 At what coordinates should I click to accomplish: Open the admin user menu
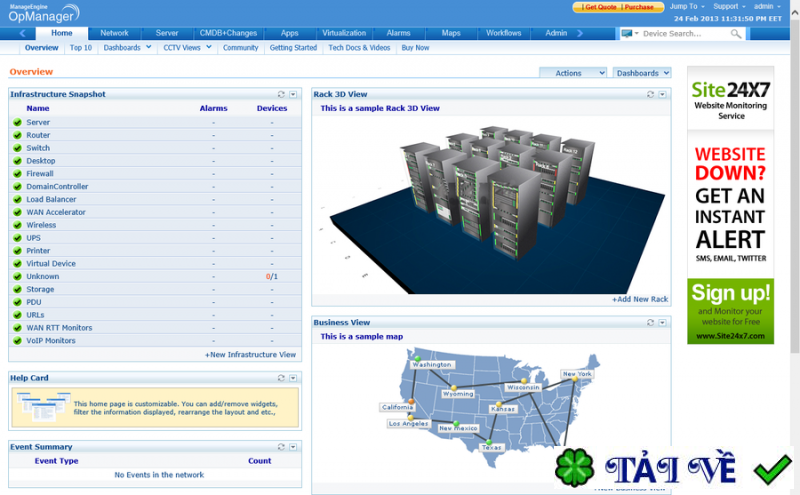[x=767, y=7]
